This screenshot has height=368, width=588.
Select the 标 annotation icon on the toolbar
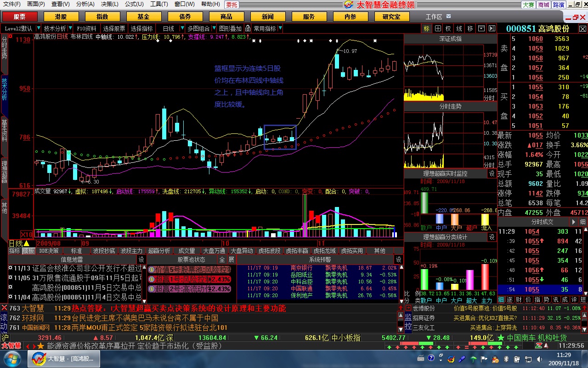coord(428,29)
